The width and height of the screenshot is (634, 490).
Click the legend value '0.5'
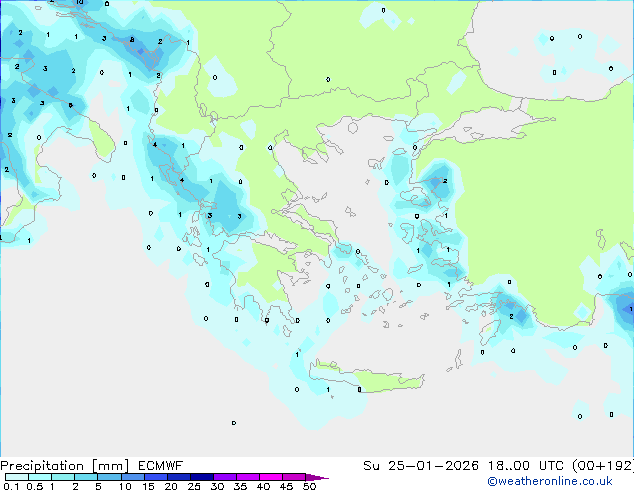pyautogui.click(x=35, y=486)
